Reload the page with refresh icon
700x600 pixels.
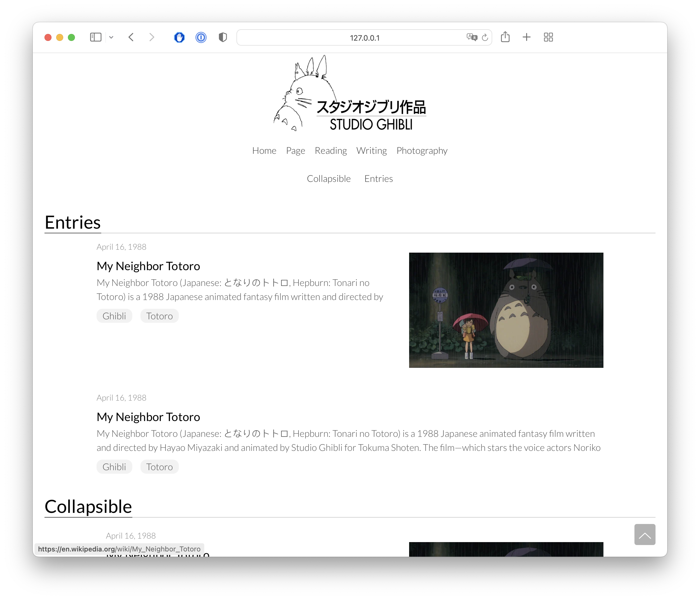(x=485, y=37)
